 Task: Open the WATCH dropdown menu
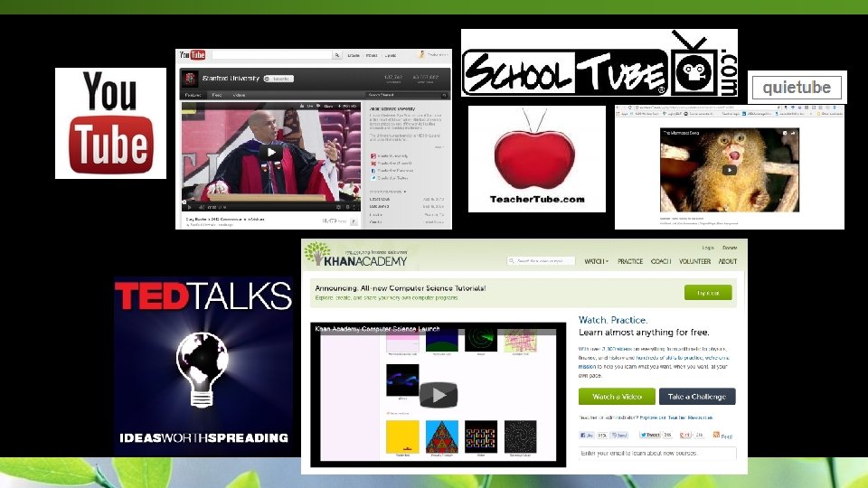pos(596,261)
